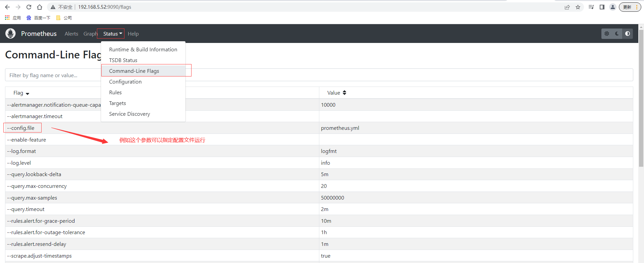Bookmark this page with the star icon
Viewport: 644px width, 263px height.
578,7
